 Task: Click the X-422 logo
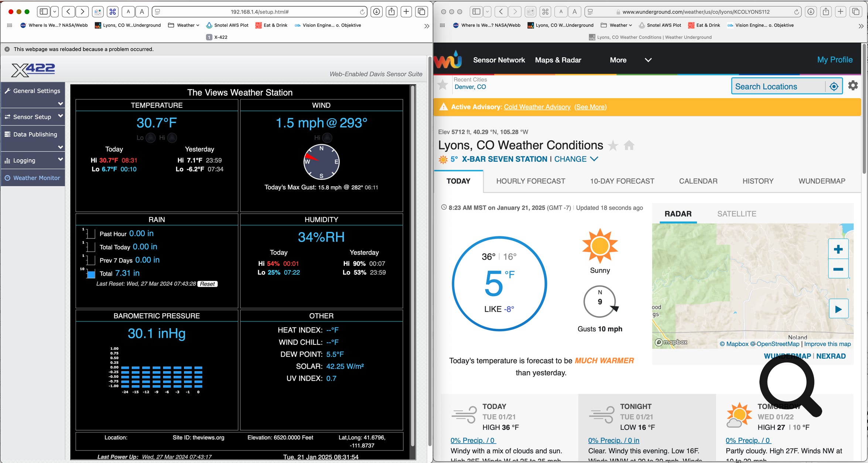point(33,69)
